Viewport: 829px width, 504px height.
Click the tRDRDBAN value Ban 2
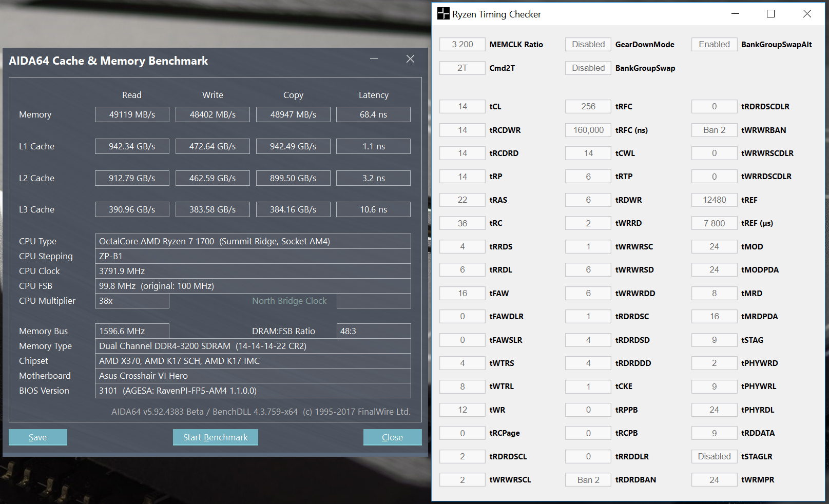pyautogui.click(x=588, y=480)
